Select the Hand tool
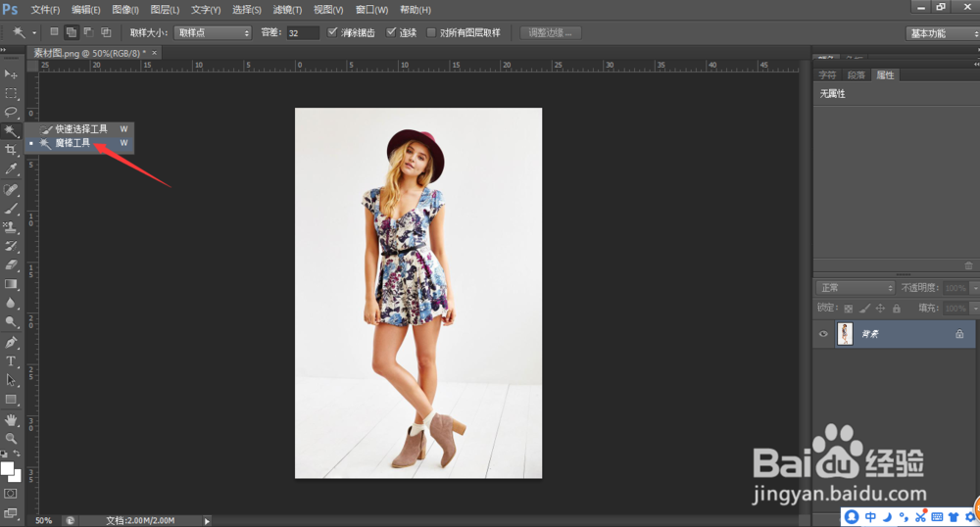This screenshot has width=980, height=527. tap(11, 419)
